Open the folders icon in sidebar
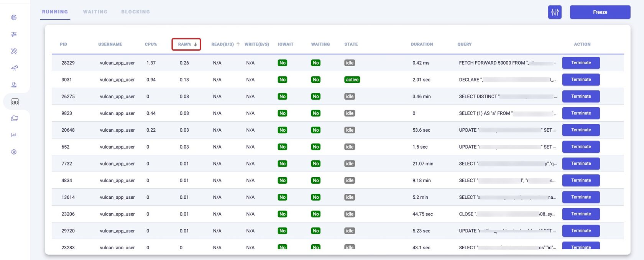Viewport: 644px width, 260px height. pyautogui.click(x=14, y=118)
